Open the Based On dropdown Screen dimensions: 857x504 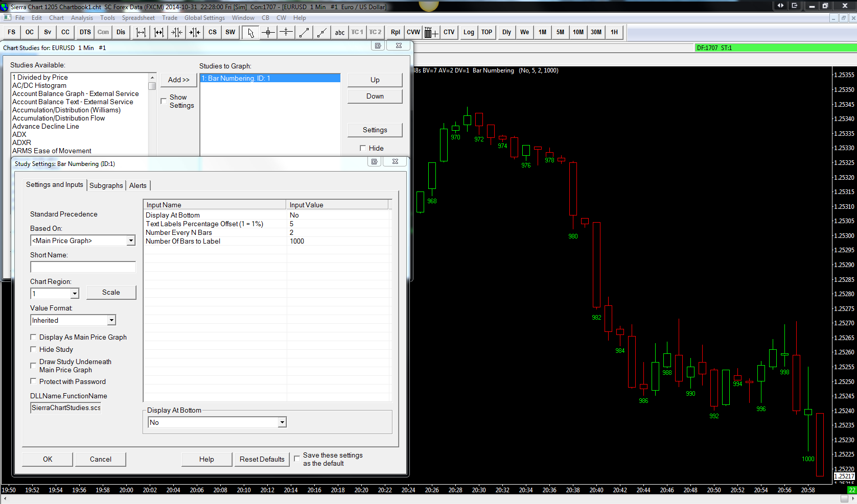(131, 241)
